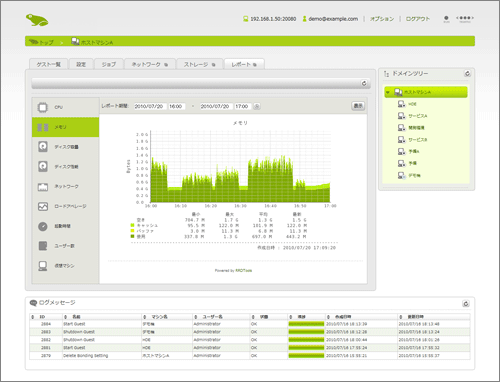Open the 仮想マシン report icon
This screenshot has height=382, width=500.
43,266
